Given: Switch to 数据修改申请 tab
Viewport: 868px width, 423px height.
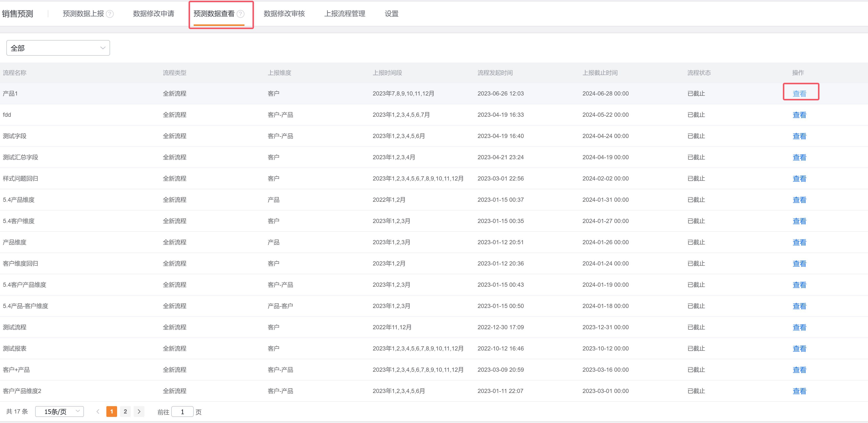Looking at the screenshot, I should (x=153, y=14).
